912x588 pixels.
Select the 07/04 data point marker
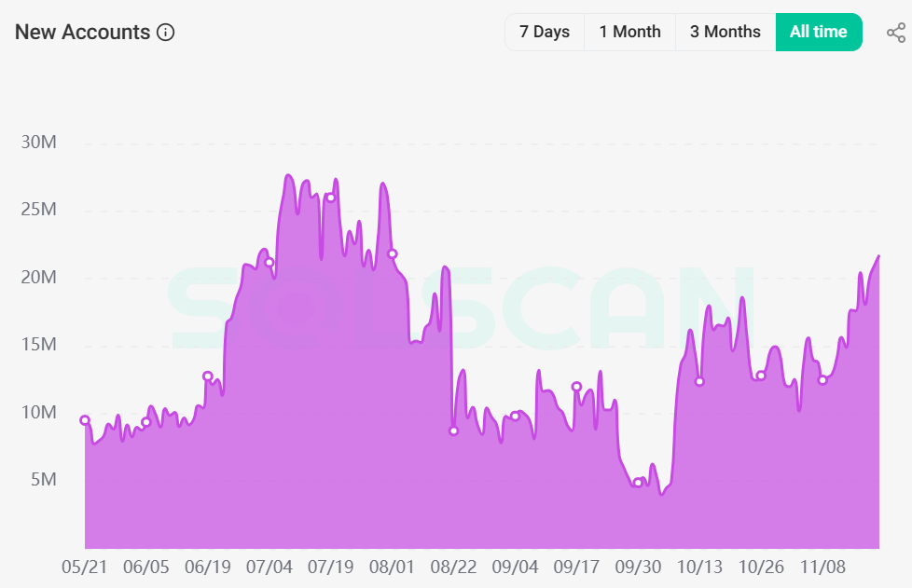[269, 262]
